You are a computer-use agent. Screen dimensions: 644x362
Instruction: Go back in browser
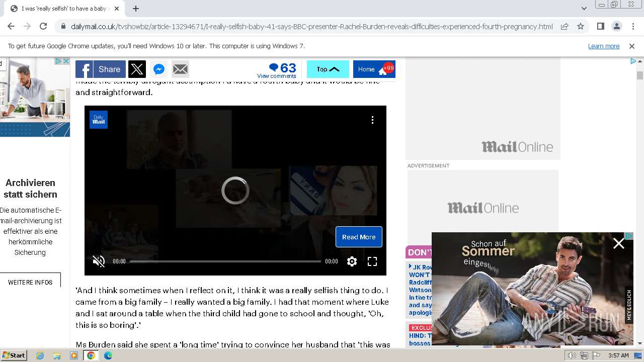tap(11, 27)
